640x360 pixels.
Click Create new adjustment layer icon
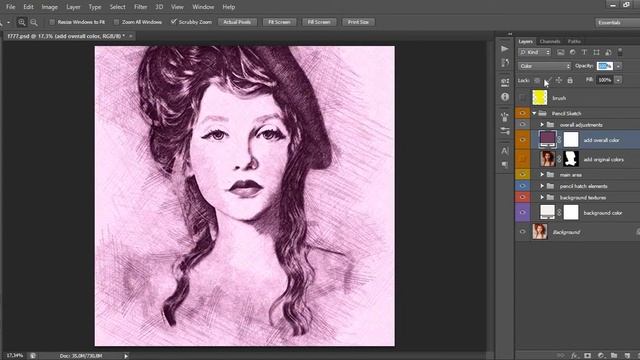click(x=600, y=356)
